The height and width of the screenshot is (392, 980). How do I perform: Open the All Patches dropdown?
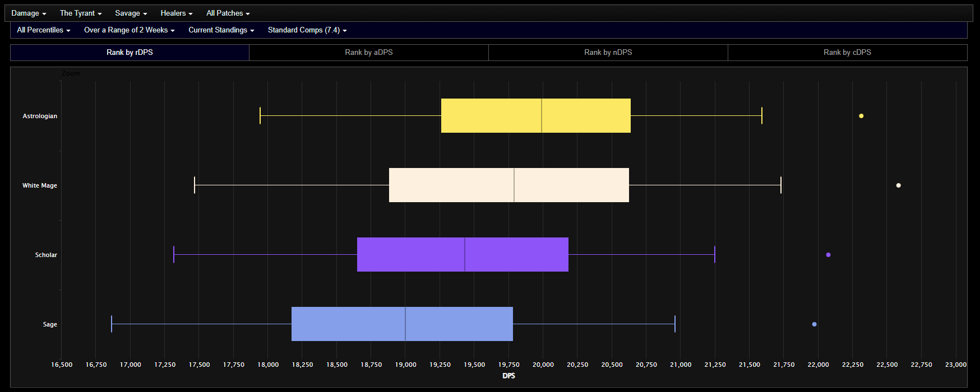228,13
